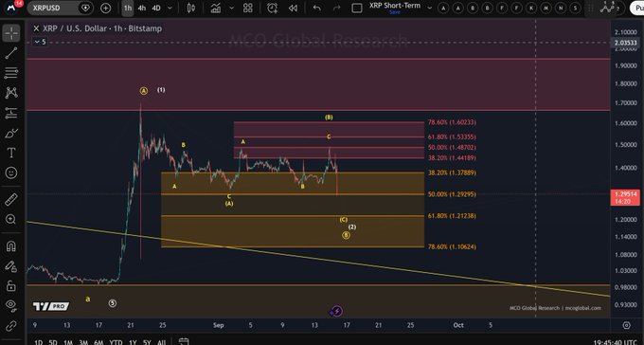Screen dimensions: 644x345
Task: Toggle magnet mode in left toolbar
Action: pos(11,246)
